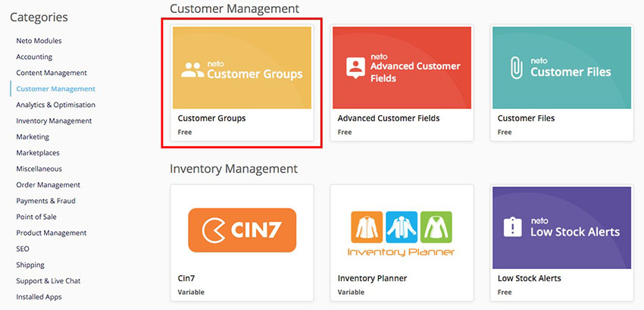
Task: Open the Low Stock Alerts banner
Action: click(x=562, y=228)
